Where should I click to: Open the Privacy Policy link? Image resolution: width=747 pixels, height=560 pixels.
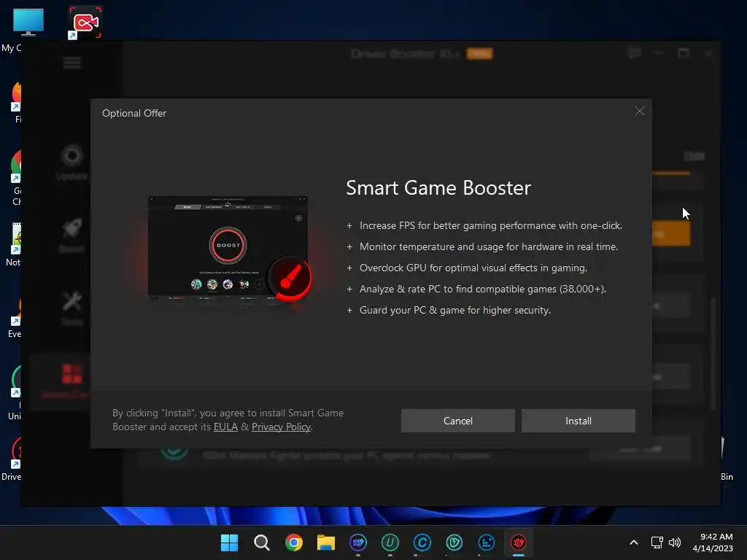pos(281,427)
